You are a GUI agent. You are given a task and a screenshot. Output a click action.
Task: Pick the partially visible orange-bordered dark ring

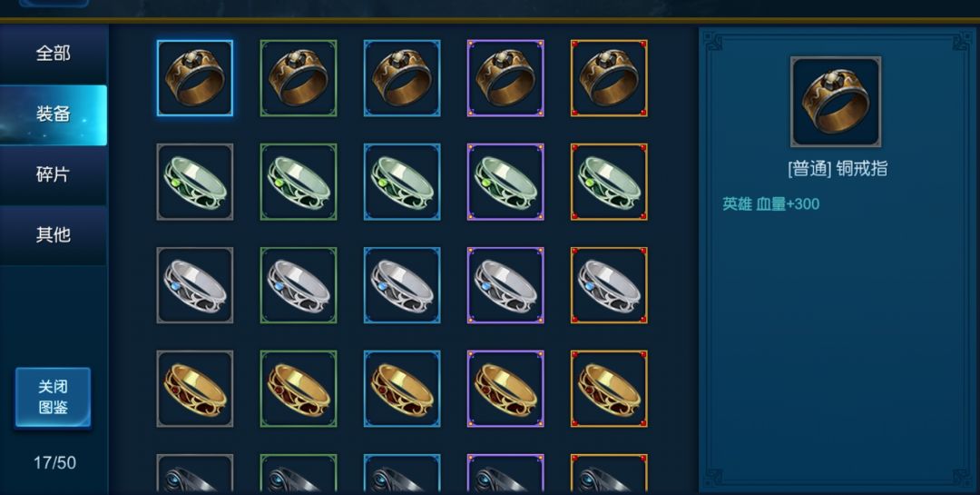point(609,474)
